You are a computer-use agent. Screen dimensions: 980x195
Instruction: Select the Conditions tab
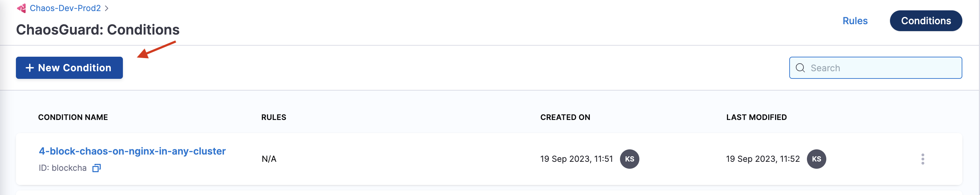pyautogui.click(x=925, y=21)
